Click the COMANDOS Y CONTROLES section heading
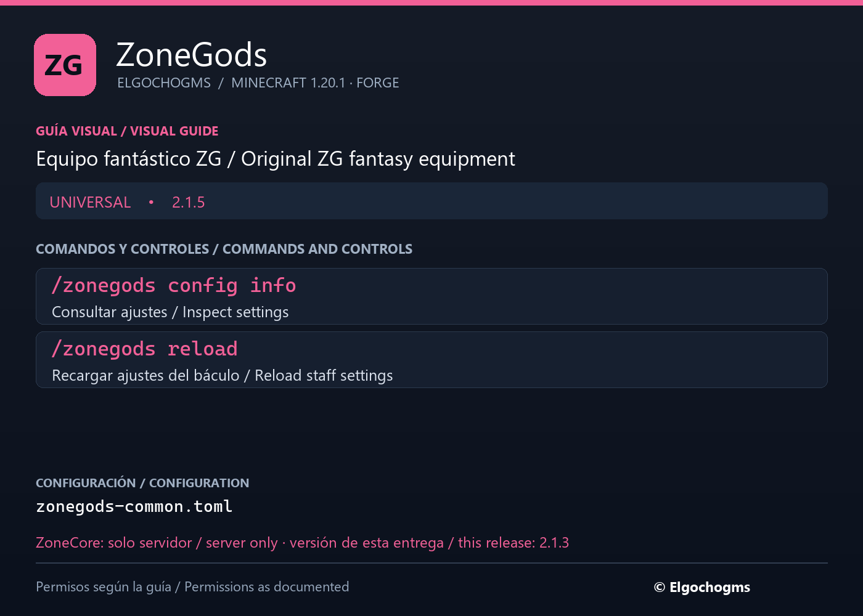The height and width of the screenshot is (616, 863). click(224, 249)
